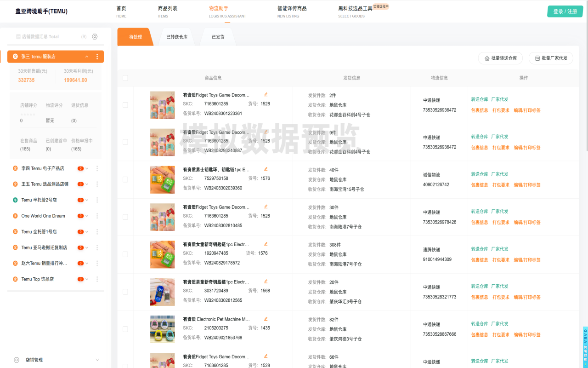Click the edit pencil on 有资质男士钥匙环 product
588x368 pixels.
tap(266, 168)
